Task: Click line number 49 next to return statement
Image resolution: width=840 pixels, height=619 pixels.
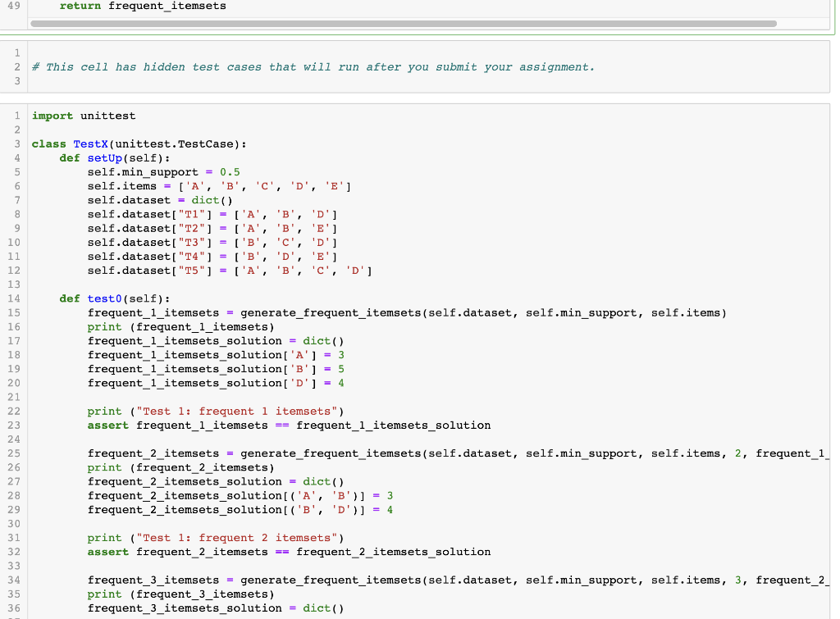Action: coord(13,6)
